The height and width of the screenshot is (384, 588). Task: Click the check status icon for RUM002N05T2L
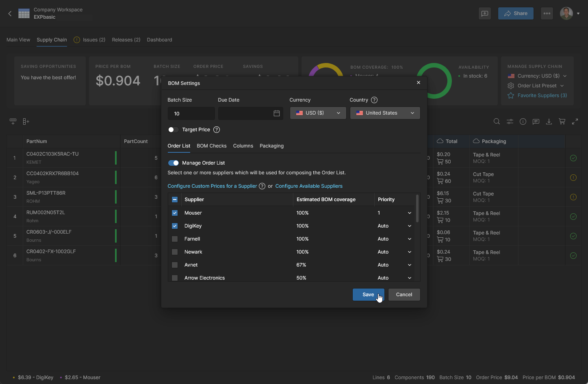[573, 217]
